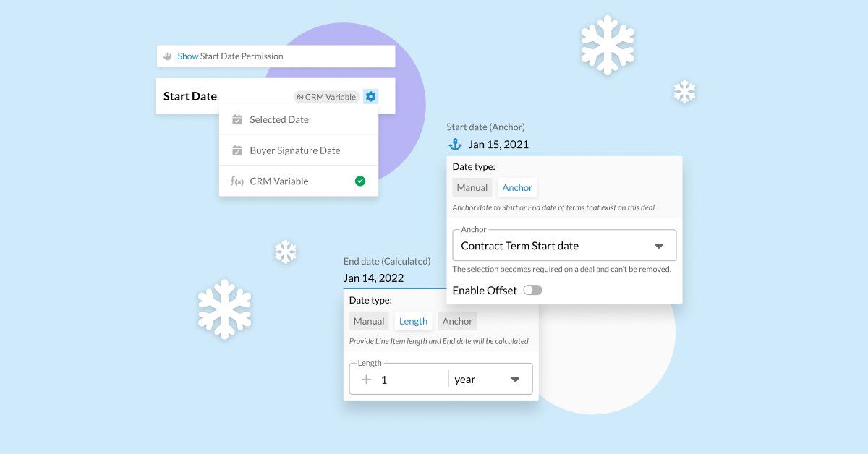
Task: Click the Start Date heading text
Action: pos(190,96)
